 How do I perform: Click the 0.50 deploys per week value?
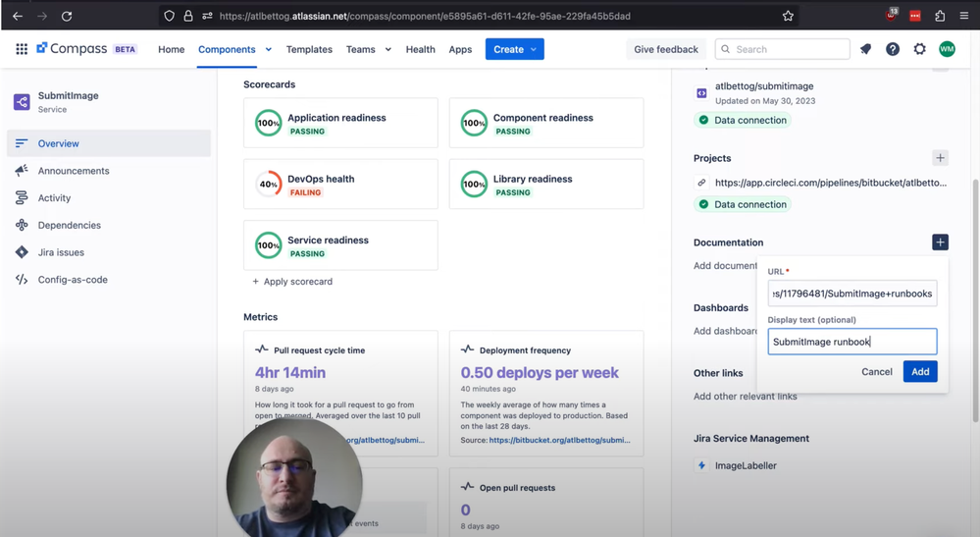540,373
